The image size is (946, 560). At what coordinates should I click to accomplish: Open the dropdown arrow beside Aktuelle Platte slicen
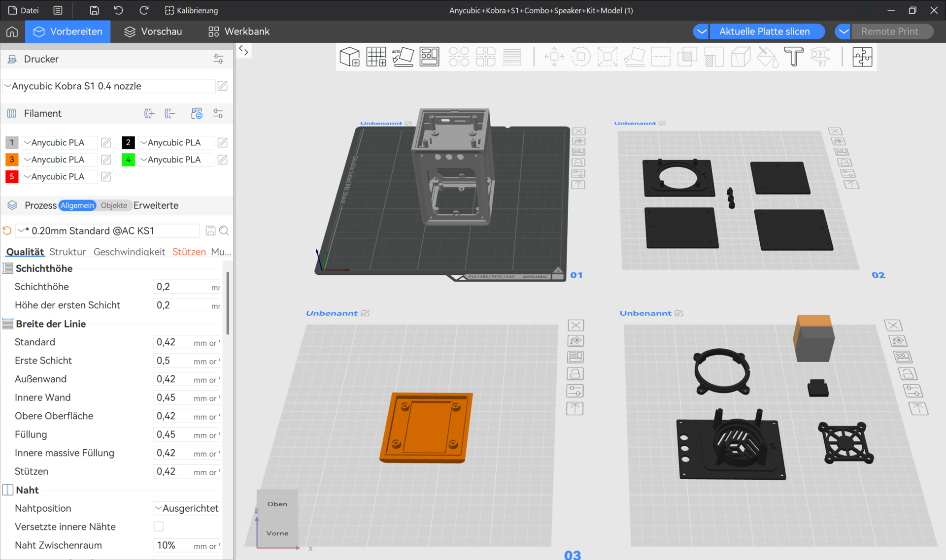701,32
